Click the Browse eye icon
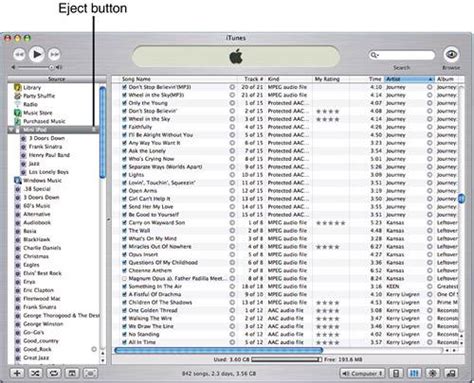This screenshot has height=383, width=474. [x=451, y=54]
